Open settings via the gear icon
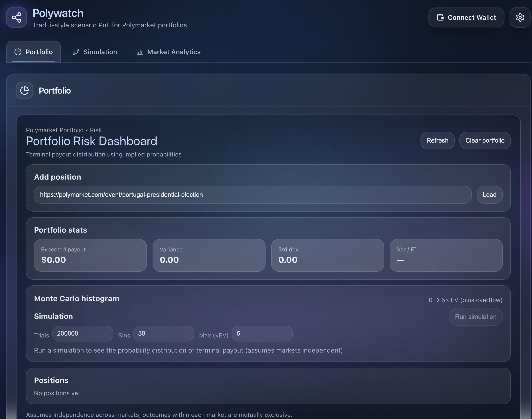Viewport: 532px width, 419px height. pyautogui.click(x=520, y=17)
